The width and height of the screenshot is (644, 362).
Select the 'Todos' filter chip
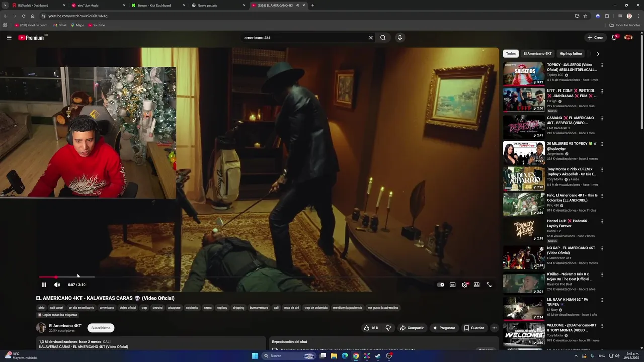[511, 54]
